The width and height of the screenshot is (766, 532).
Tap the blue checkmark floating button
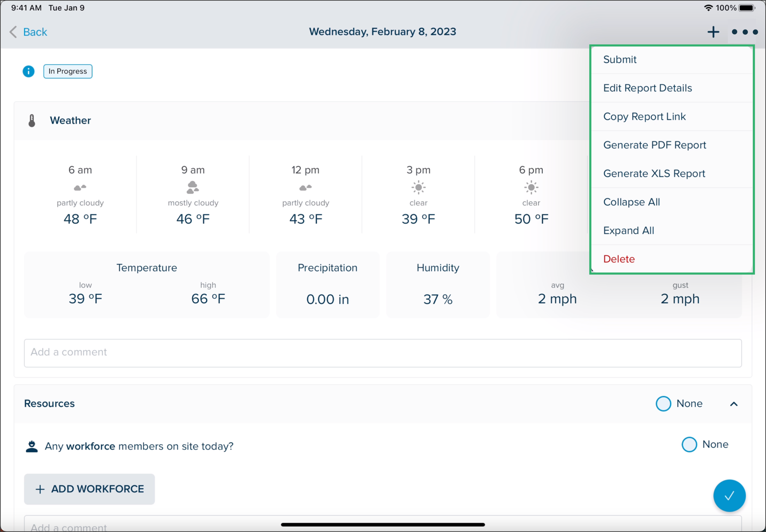pos(729,496)
